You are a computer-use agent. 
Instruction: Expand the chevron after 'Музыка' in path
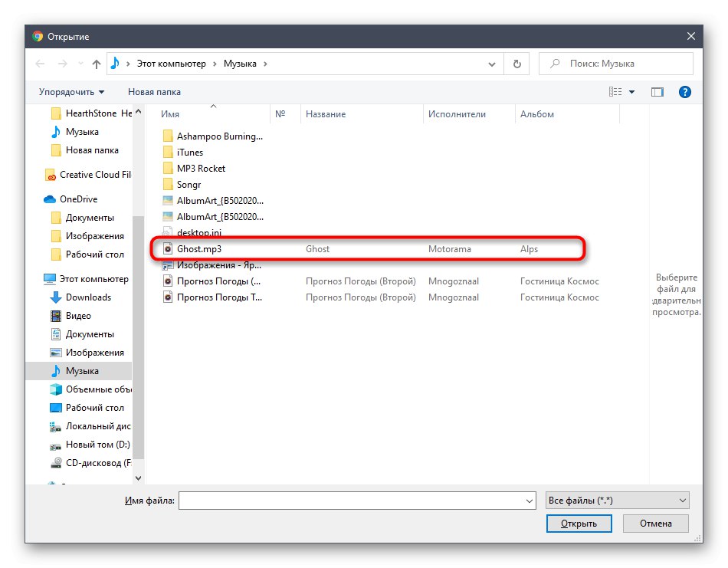click(x=265, y=64)
